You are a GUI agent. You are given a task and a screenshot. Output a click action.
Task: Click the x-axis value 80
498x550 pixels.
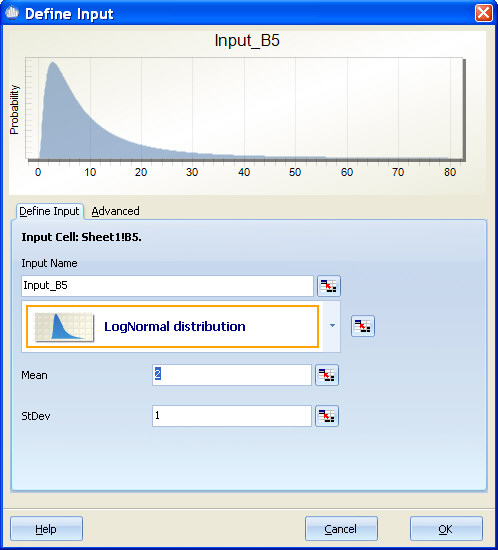450,172
